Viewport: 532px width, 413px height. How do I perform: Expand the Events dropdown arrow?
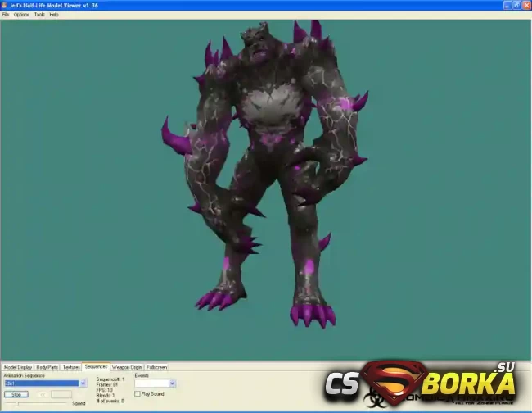pyautogui.click(x=172, y=383)
